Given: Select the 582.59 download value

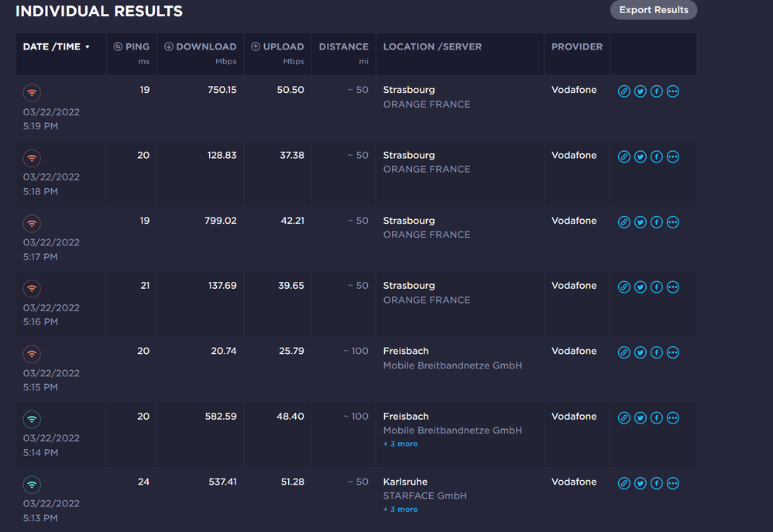Looking at the screenshot, I should 221,416.
